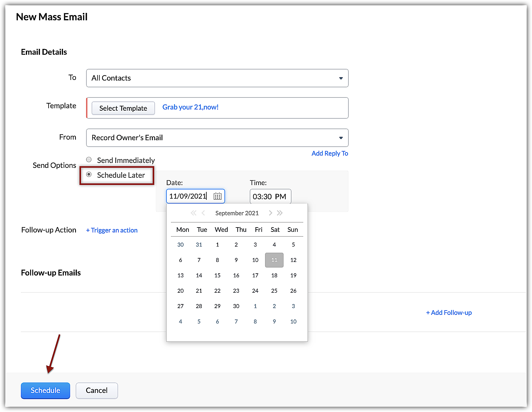Click the Add Follow-up link
The height and width of the screenshot is (412, 532).
tap(449, 313)
